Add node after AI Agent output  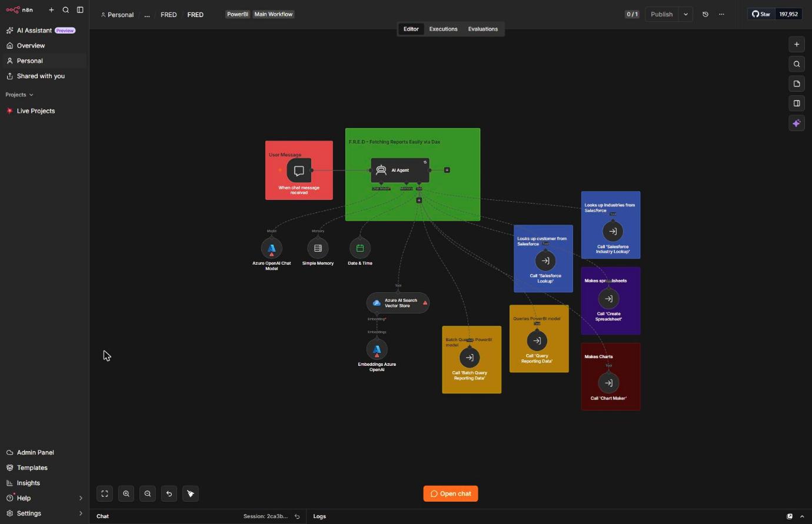(x=447, y=170)
